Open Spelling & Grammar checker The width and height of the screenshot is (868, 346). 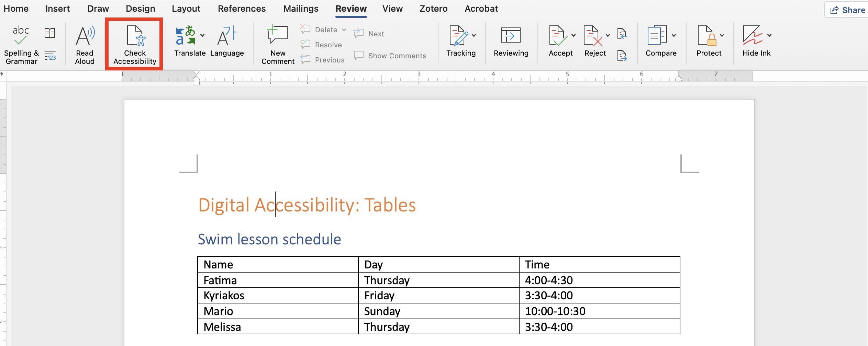click(x=21, y=44)
